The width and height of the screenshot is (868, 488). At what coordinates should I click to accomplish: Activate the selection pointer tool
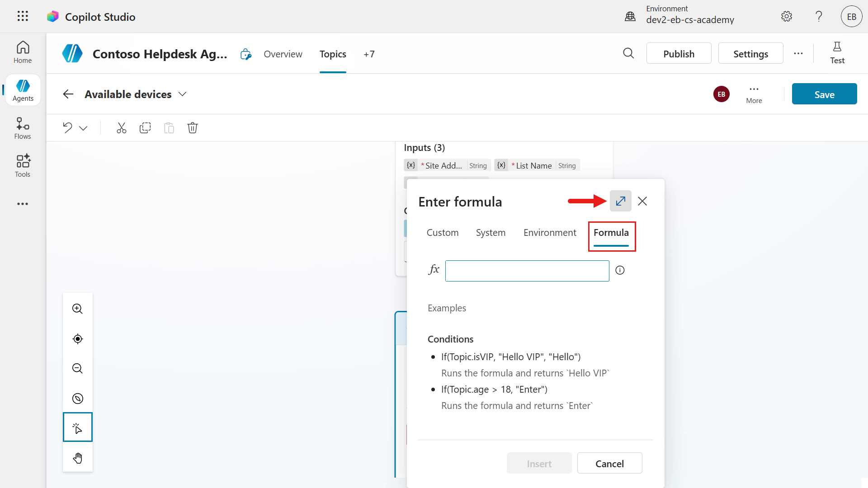point(78,427)
